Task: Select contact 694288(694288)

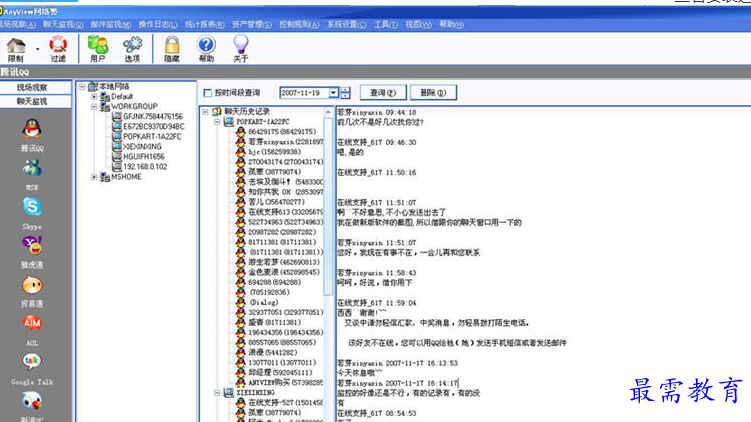Action: pos(274,282)
